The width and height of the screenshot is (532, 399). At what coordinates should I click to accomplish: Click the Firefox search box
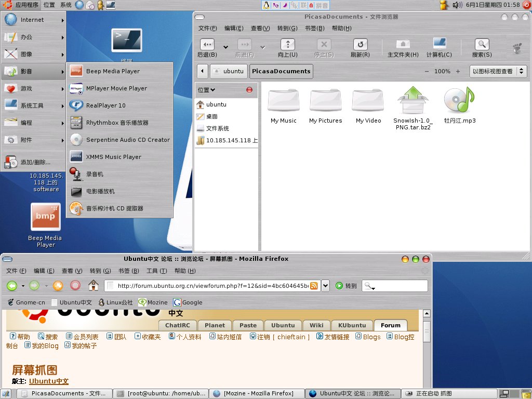point(395,286)
